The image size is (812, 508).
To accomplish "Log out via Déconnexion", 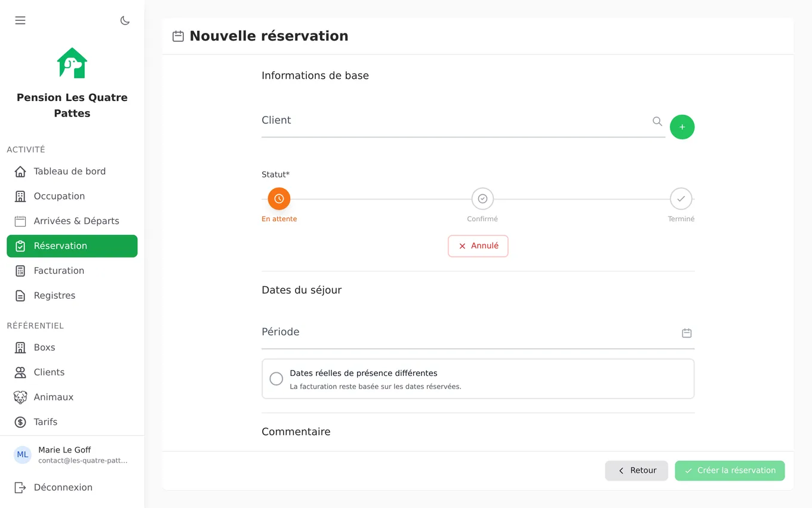I will tap(72, 488).
